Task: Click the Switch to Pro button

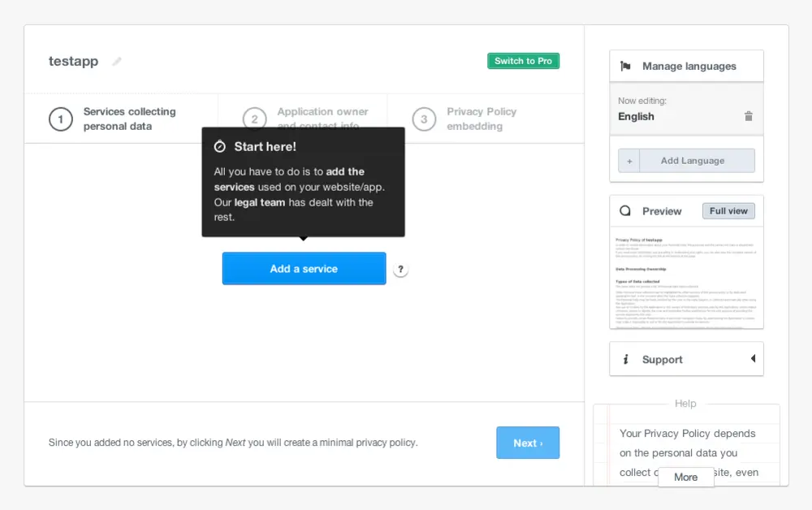Action: (x=523, y=61)
